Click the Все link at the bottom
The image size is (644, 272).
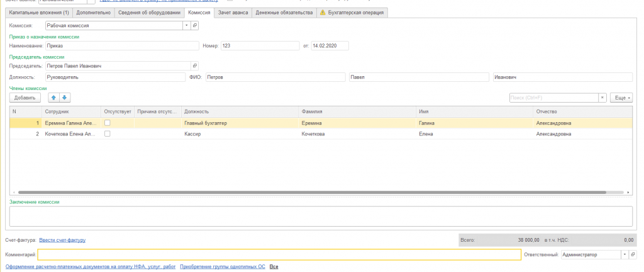coord(274,267)
